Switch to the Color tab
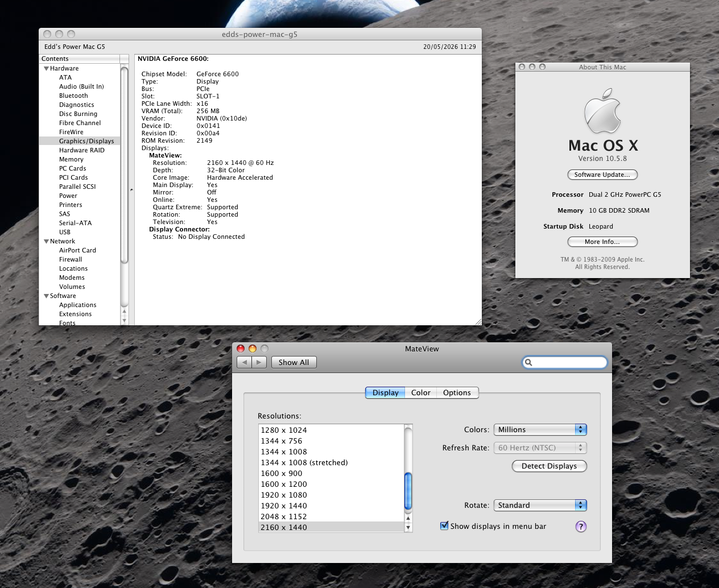Image resolution: width=719 pixels, height=588 pixels. [x=421, y=393]
